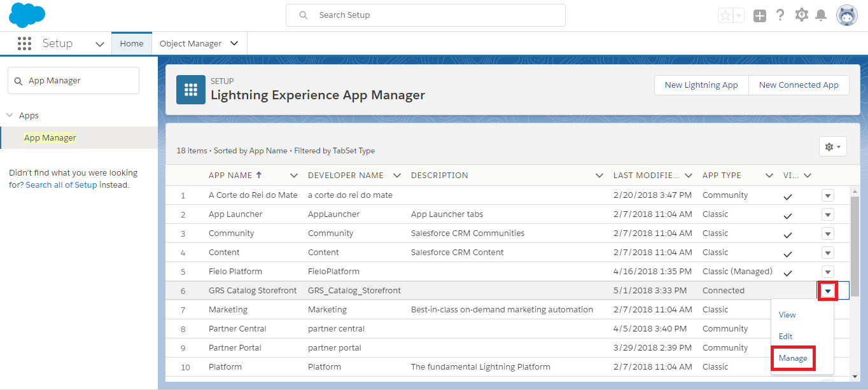Viewport: 868px width, 390px height.
Task: Open row actions for Community app
Action: point(828,233)
